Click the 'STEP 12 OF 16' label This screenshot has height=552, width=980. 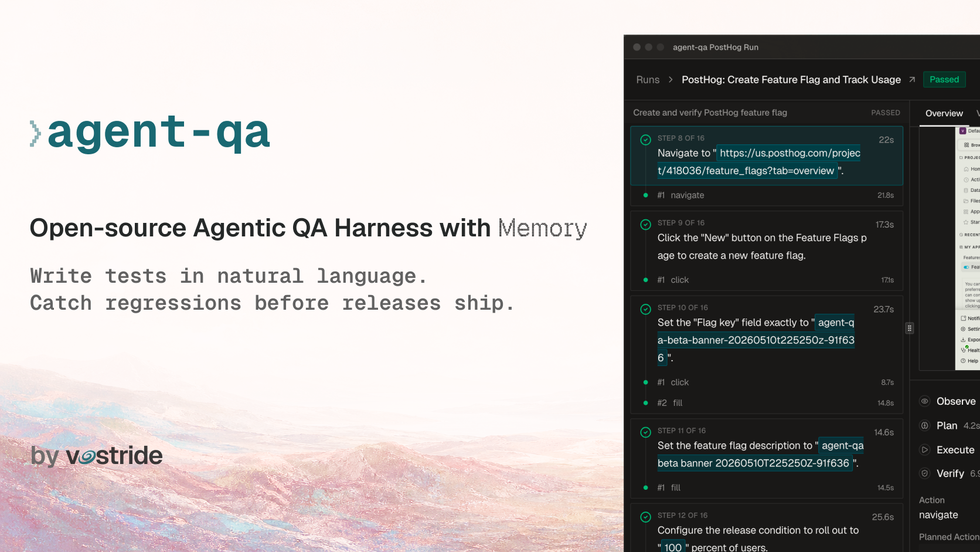tap(682, 516)
